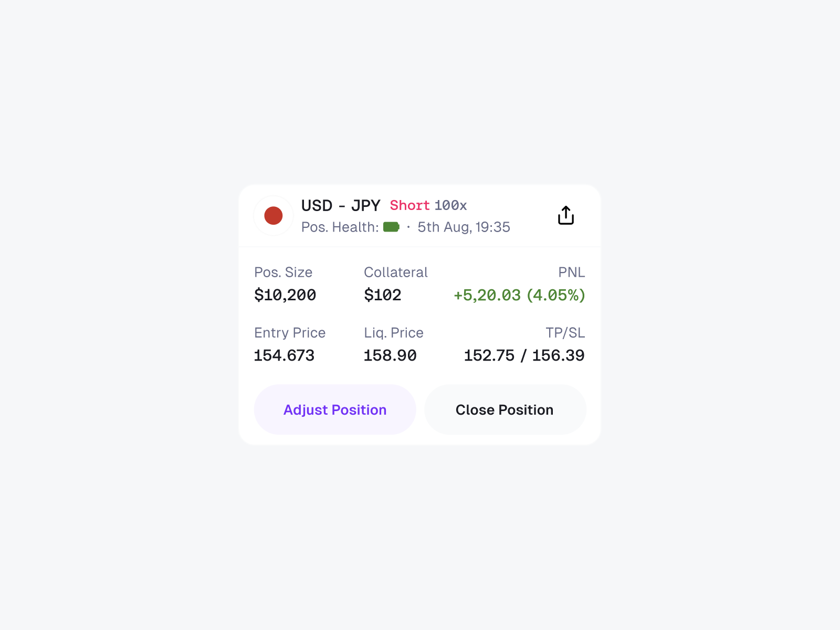The height and width of the screenshot is (630, 840).
Task: Click the USD - JPY pair title
Action: tap(340, 205)
